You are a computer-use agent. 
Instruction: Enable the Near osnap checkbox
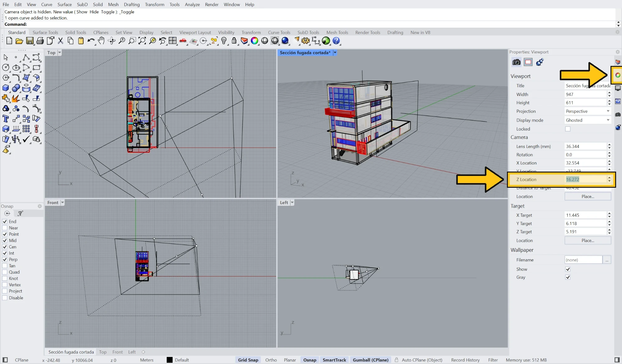point(5,228)
